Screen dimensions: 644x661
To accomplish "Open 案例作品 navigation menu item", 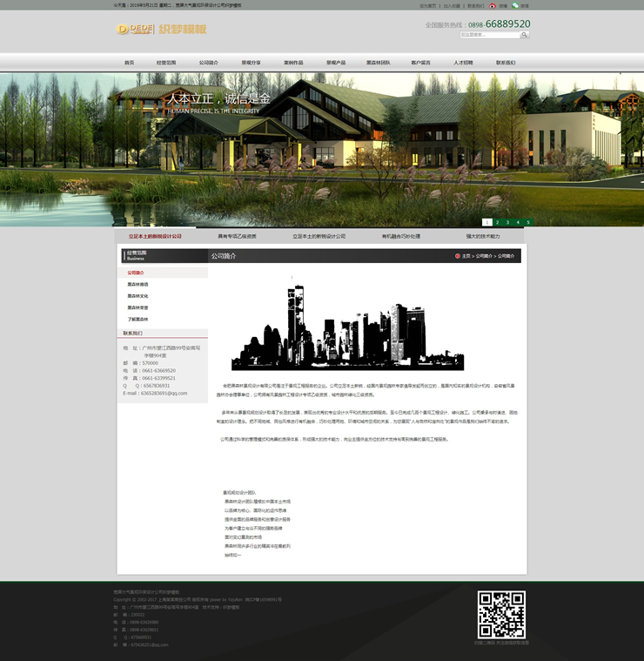I will pos(295,63).
